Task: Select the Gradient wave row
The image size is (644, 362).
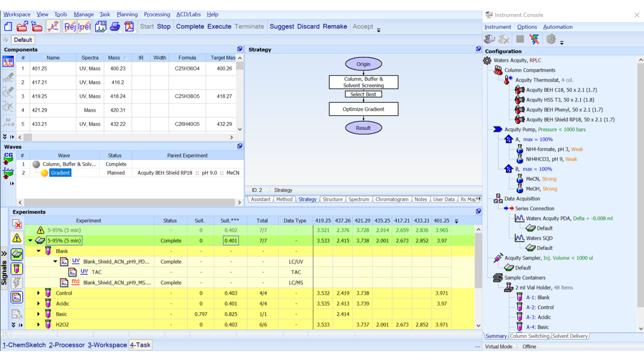Action: [60, 173]
